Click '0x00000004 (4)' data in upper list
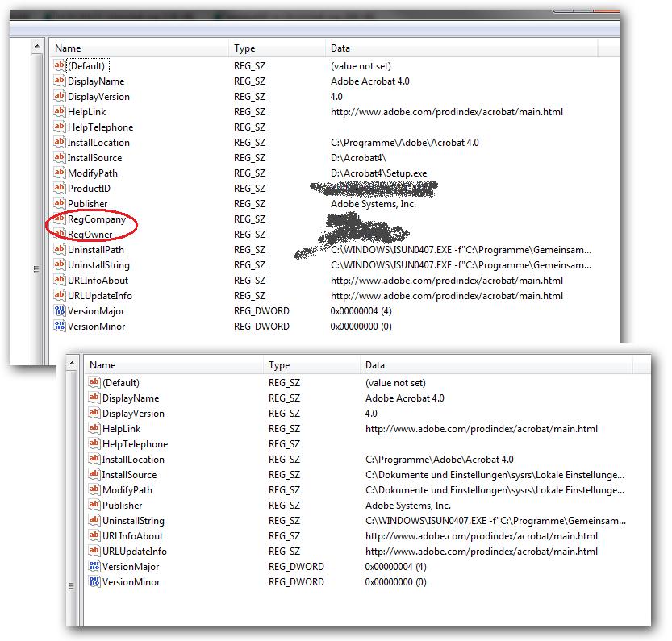 [361, 311]
